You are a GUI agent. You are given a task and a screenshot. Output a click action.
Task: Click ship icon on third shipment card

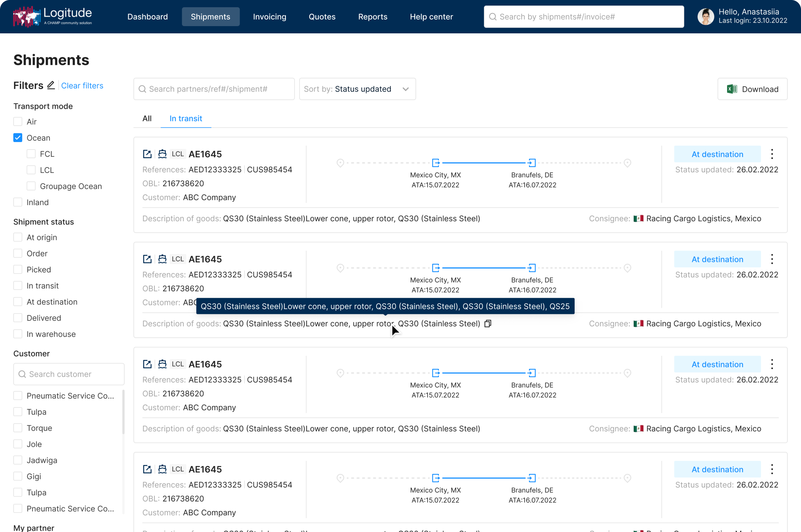click(x=162, y=364)
